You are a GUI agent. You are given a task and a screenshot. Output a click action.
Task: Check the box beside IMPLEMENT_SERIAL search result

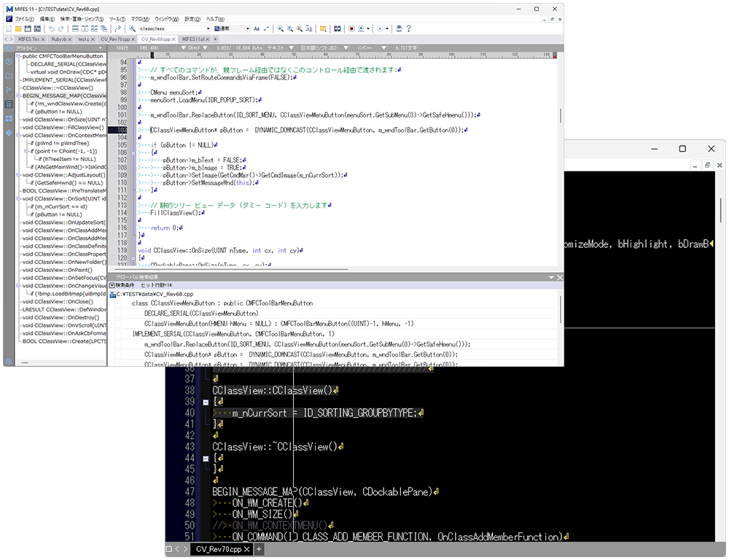point(118,333)
